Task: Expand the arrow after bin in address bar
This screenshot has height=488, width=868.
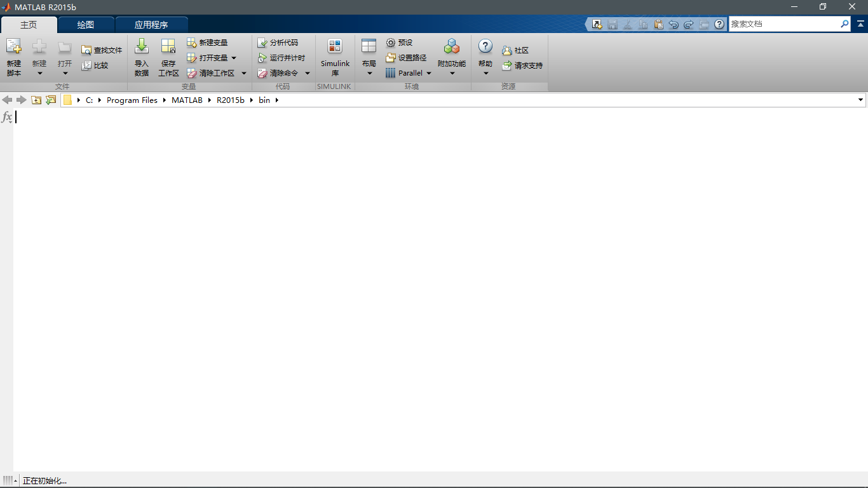Action: 277,100
